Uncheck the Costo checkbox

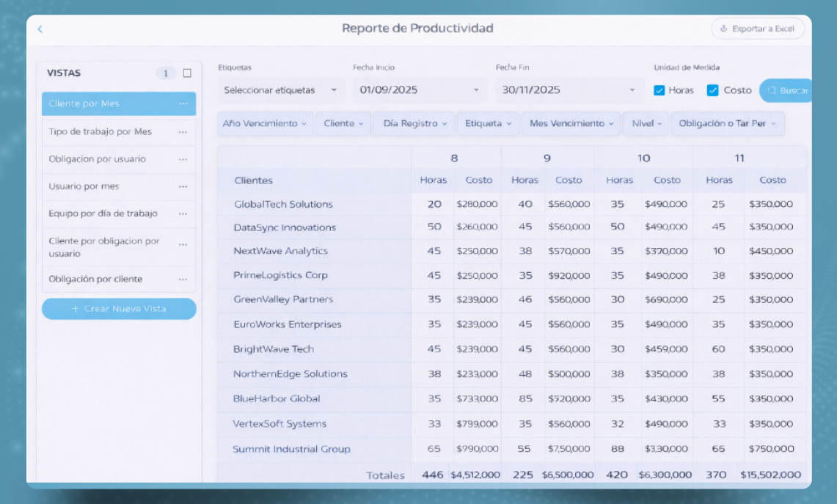click(x=712, y=90)
